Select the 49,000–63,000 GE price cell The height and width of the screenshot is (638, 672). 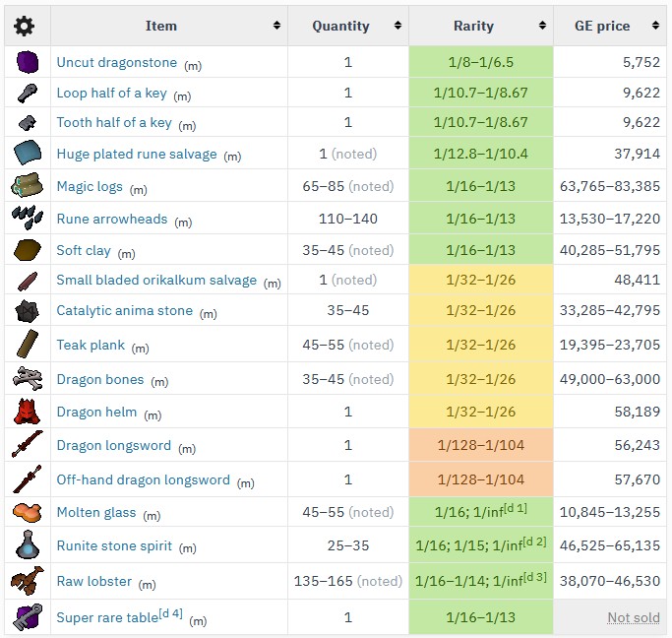(609, 379)
